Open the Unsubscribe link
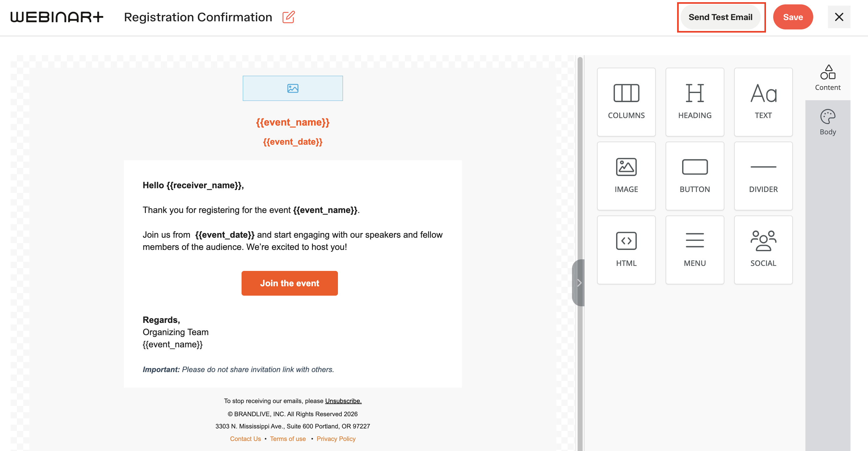This screenshot has width=868, height=451. [x=343, y=401]
